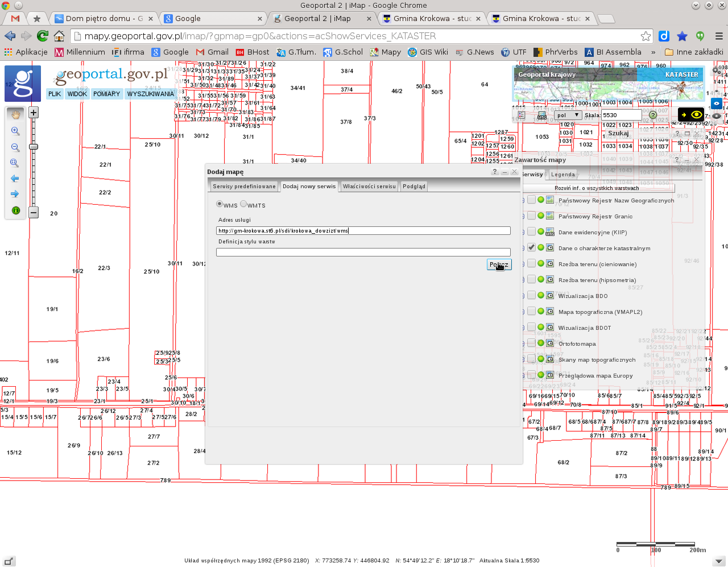Open Millennium bookmark
Image resolution: width=728 pixels, height=567 pixels.
pyautogui.click(x=80, y=52)
